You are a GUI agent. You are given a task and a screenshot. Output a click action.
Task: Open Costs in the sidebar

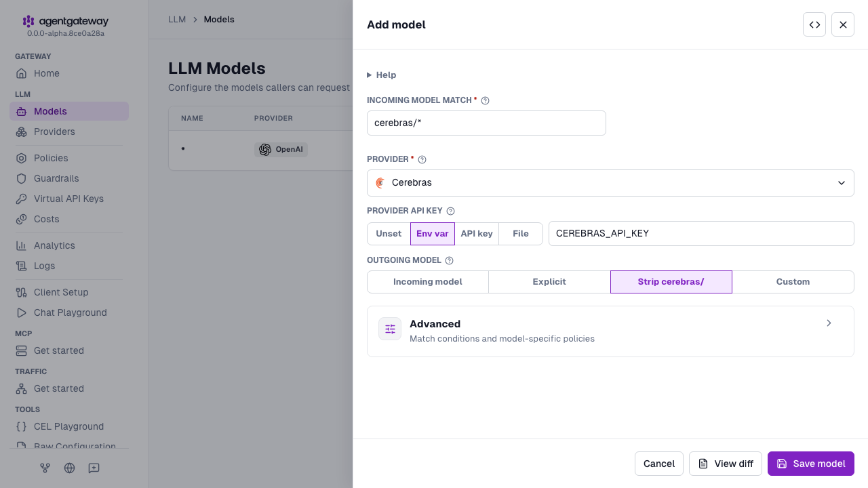coord(69,219)
